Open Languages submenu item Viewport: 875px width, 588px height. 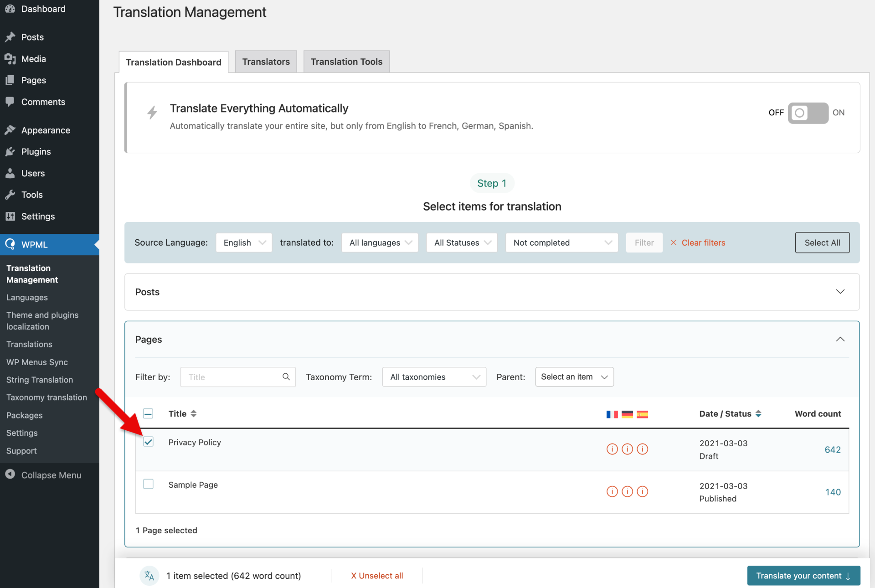coord(27,297)
